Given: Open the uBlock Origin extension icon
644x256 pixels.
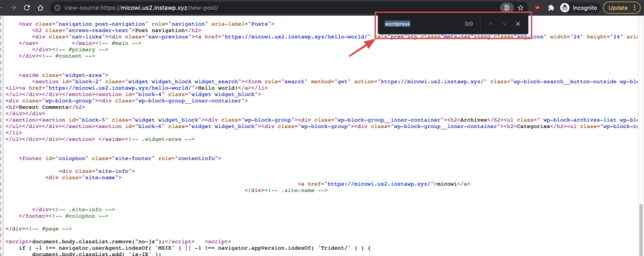Looking at the screenshot, I should click(537, 8).
